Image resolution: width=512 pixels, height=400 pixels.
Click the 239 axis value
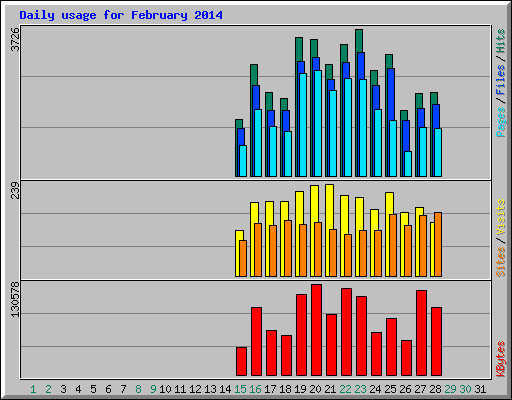click(x=15, y=190)
